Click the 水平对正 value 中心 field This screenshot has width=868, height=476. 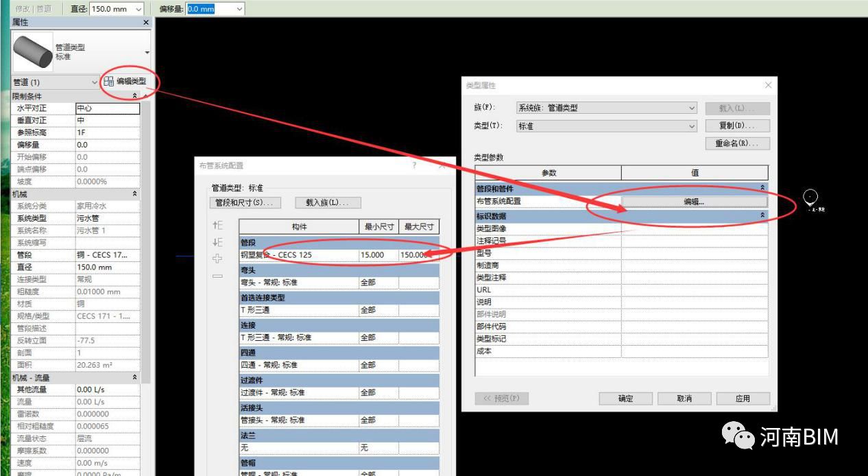tap(107, 108)
